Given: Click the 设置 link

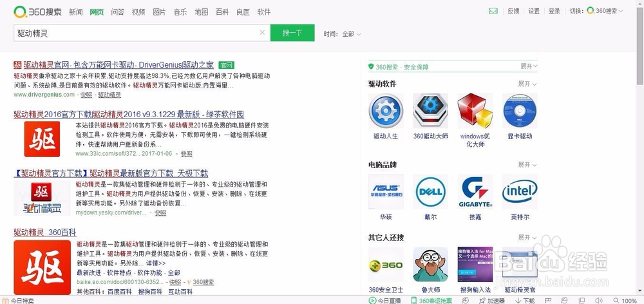Looking at the screenshot, I should (534, 11).
